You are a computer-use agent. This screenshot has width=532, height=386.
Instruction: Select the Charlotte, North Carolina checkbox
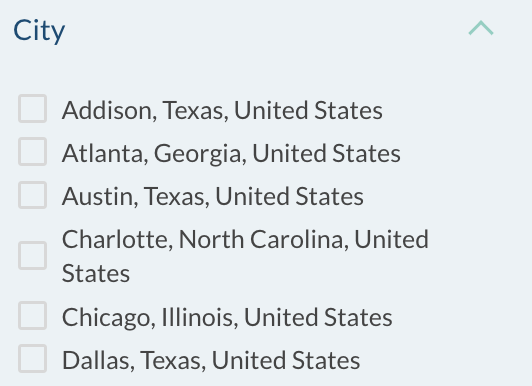tap(33, 255)
